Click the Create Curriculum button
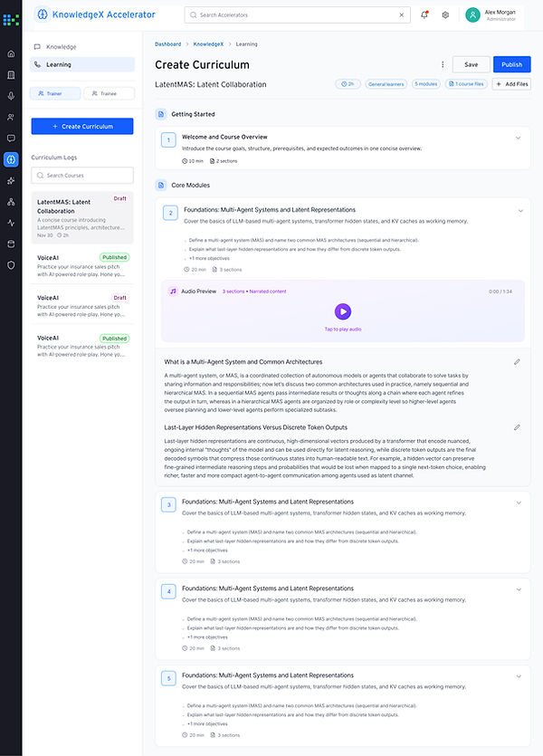Image resolution: width=543 pixels, height=756 pixels. coord(82,127)
